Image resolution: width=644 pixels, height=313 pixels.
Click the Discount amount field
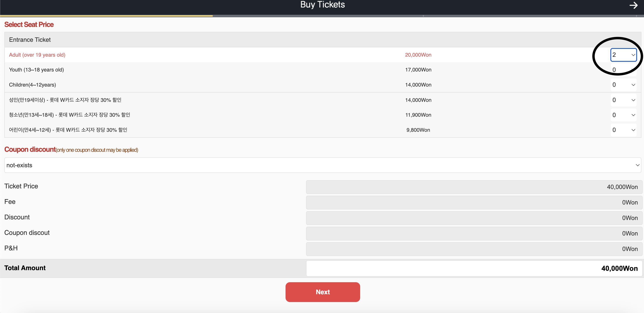point(474,218)
